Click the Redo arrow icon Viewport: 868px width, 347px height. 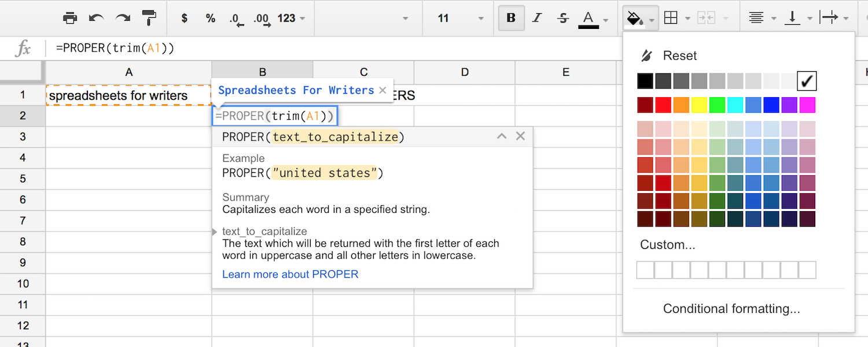pyautogui.click(x=122, y=19)
